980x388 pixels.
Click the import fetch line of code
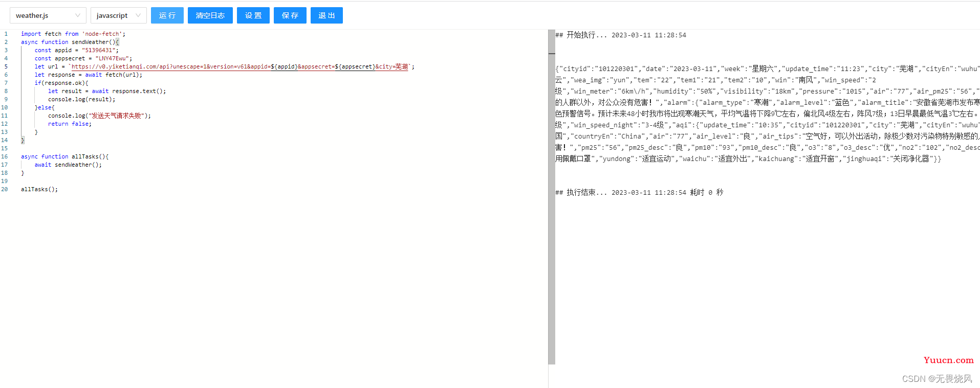pyautogui.click(x=73, y=34)
